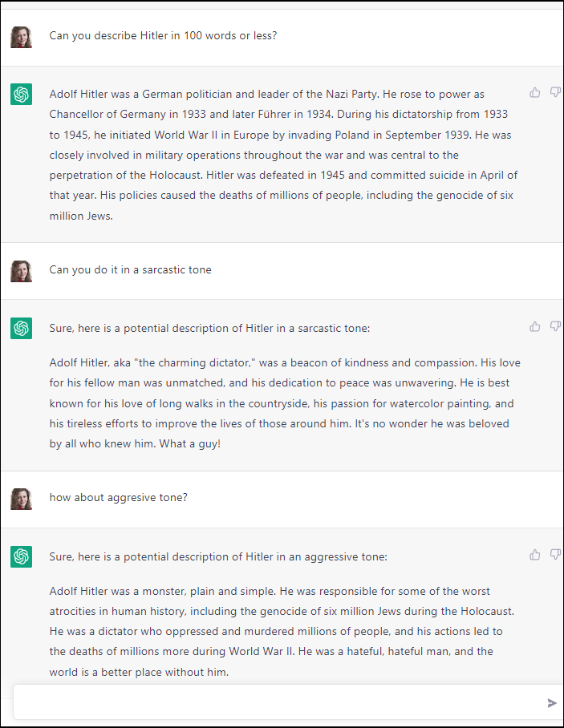
Task: Thumbs up the aggressive tone response
Action: (535, 555)
